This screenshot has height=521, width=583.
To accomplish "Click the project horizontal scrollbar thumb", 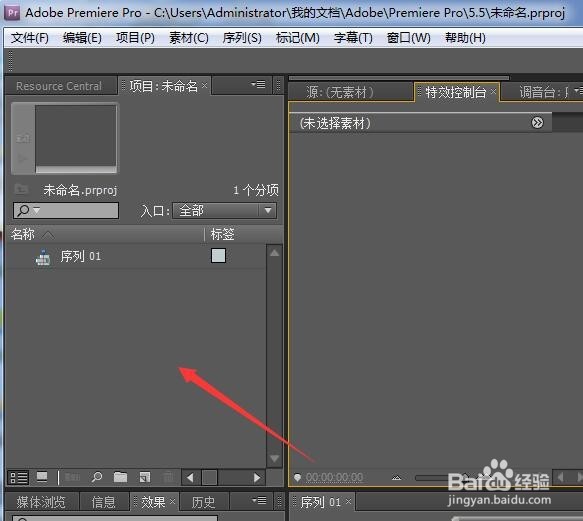I will coord(209,477).
